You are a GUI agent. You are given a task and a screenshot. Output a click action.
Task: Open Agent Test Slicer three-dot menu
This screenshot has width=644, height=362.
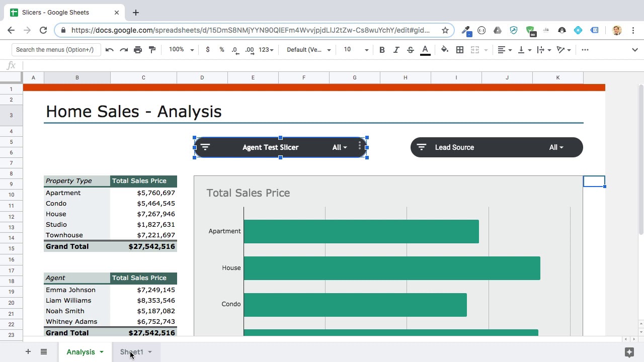[x=360, y=146]
